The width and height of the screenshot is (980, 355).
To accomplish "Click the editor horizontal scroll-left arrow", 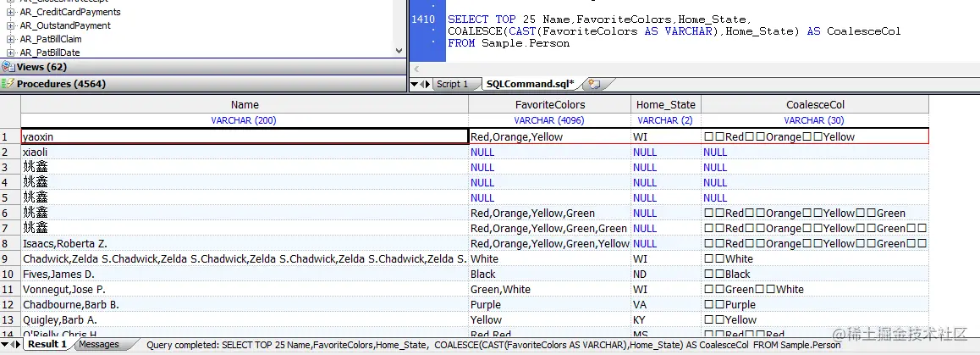I will 417,69.
